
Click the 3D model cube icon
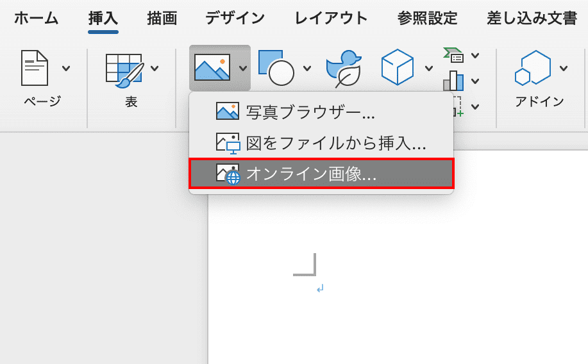point(398,67)
